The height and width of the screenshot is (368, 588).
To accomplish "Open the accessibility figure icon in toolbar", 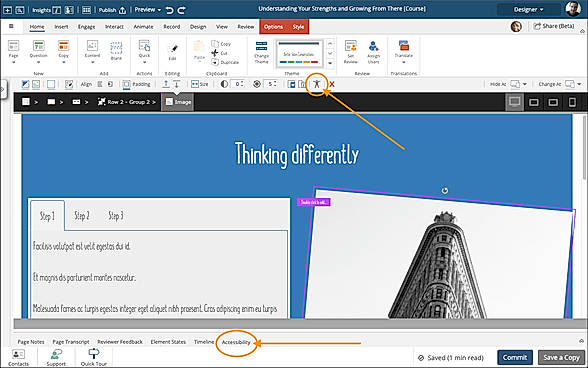I will 317,84.
